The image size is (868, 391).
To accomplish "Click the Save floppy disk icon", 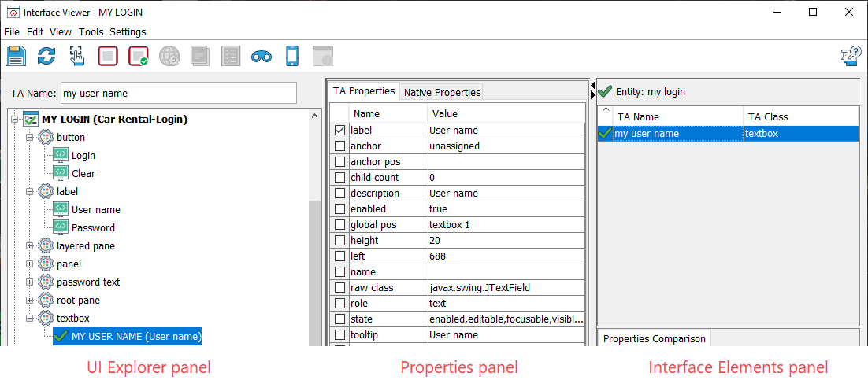I will [16, 56].
